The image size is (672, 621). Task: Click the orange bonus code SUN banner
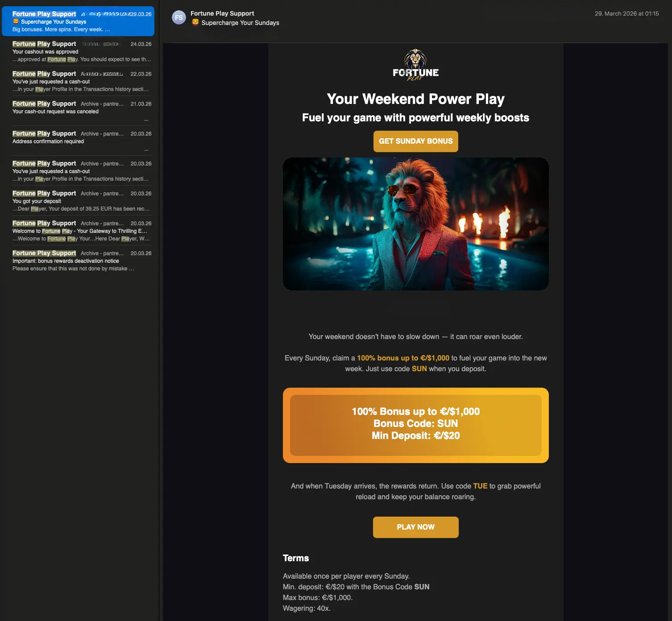pyautogui.click(x=415, y=425)
